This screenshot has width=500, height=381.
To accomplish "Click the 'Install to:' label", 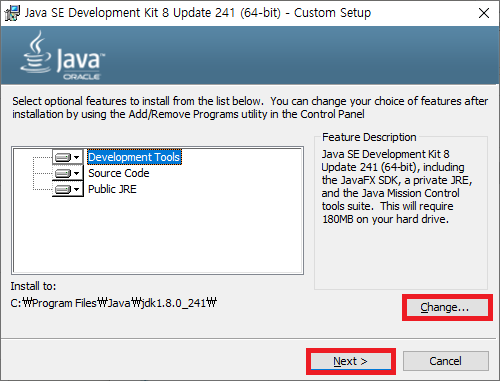I will [x=33, y=286].
